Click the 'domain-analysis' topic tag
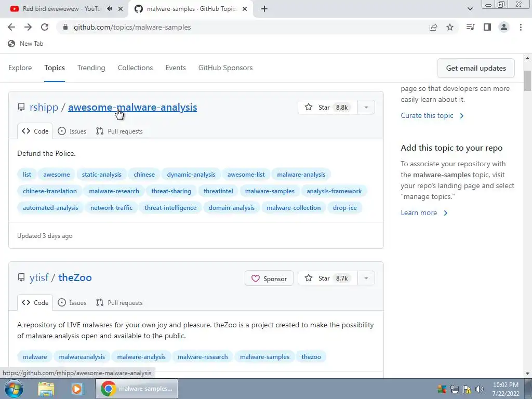The height and width of the screenshot is (399, 532). 231,208
